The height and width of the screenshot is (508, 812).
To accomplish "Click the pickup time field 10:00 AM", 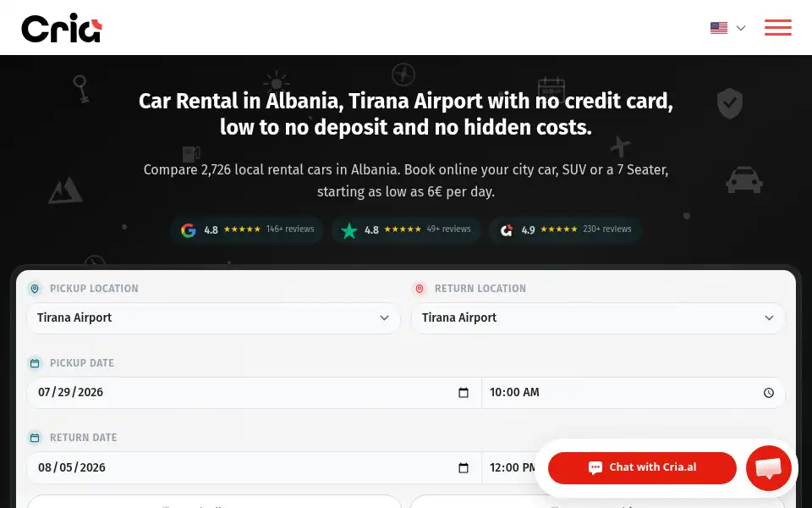I will coord(633,392).
